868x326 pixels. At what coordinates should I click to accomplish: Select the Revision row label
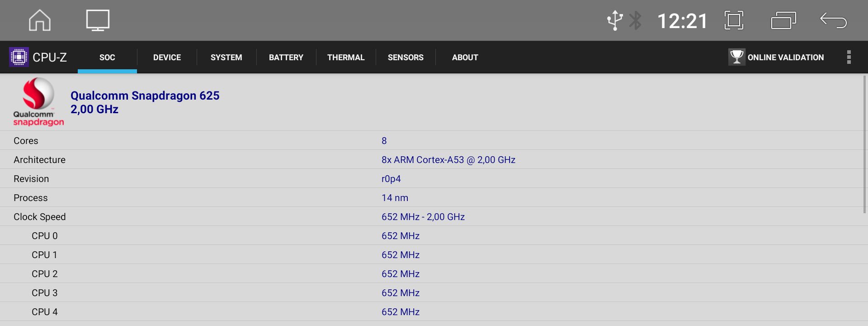click(x=31, y=179)
